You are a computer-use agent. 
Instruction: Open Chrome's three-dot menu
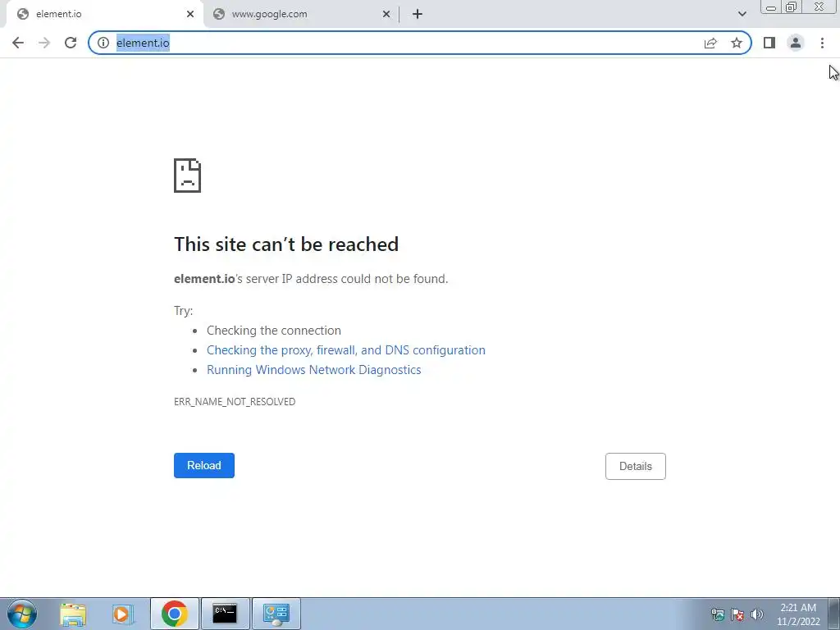pyautogui.click(x=822, y=43)
